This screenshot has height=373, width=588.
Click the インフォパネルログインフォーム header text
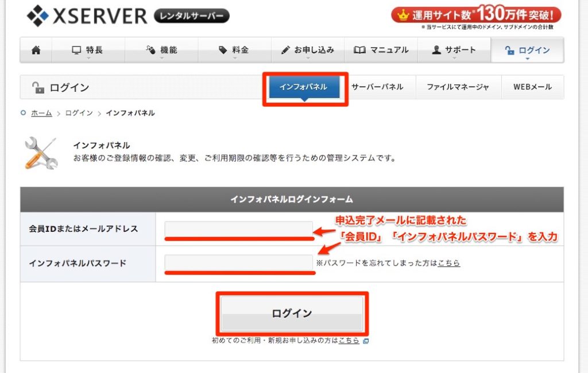coord(291,199)
